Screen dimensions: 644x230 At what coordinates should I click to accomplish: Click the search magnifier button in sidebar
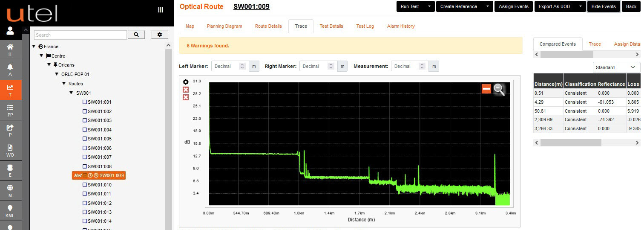(x=136, y=35)
